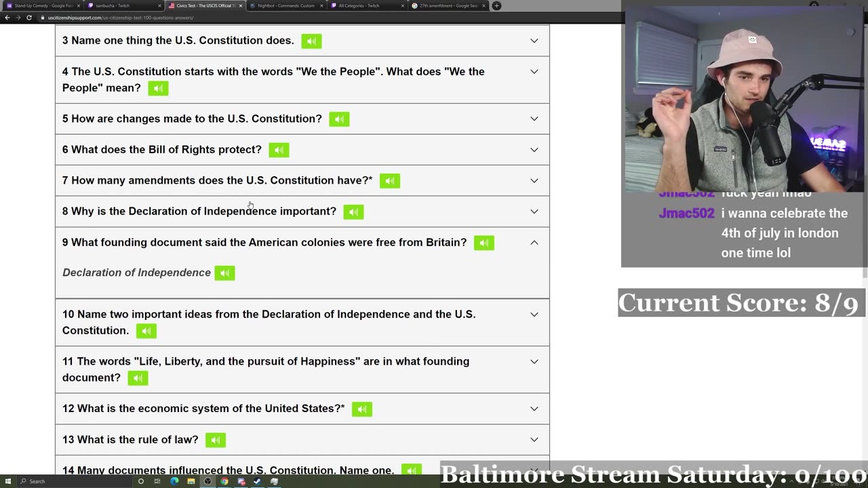Switch to sambucha Twitch tab
Viewport: 868px width, 488px height.
pos(123,5)
